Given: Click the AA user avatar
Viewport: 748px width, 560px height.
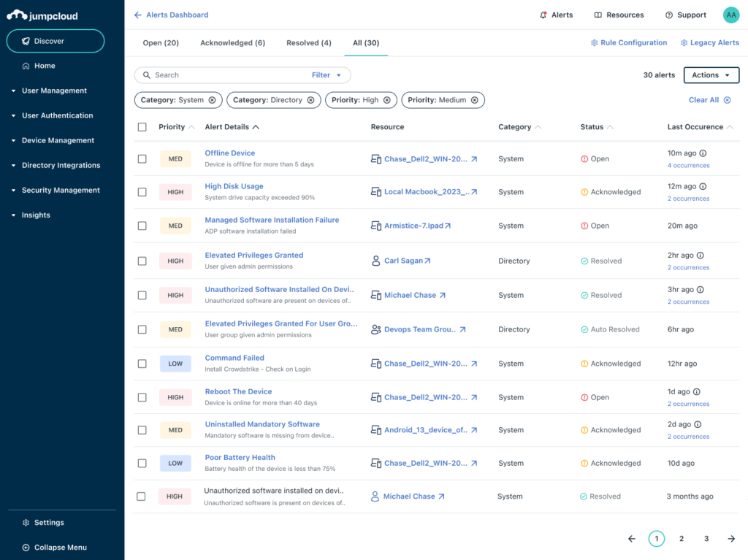Looking at the screenshot, I should 730,15.
